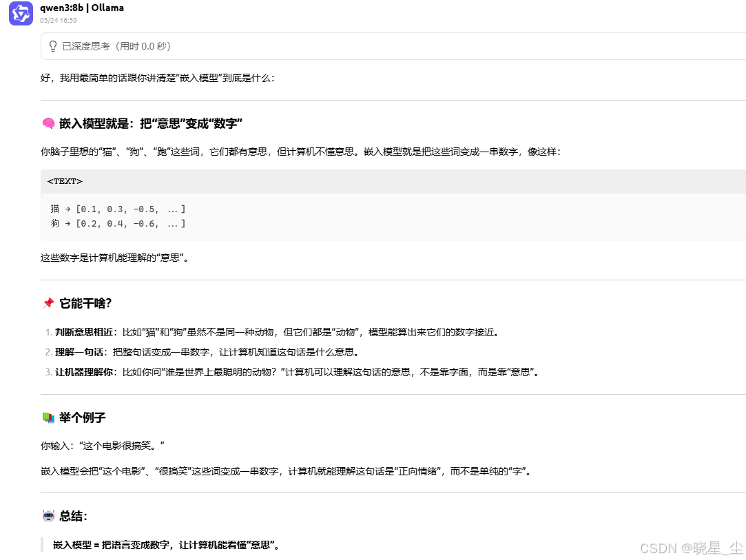Screen dimensions: 746x560
Task: Click the paragraph starting 你脑子里想的
Action: [x=301, y=152]
